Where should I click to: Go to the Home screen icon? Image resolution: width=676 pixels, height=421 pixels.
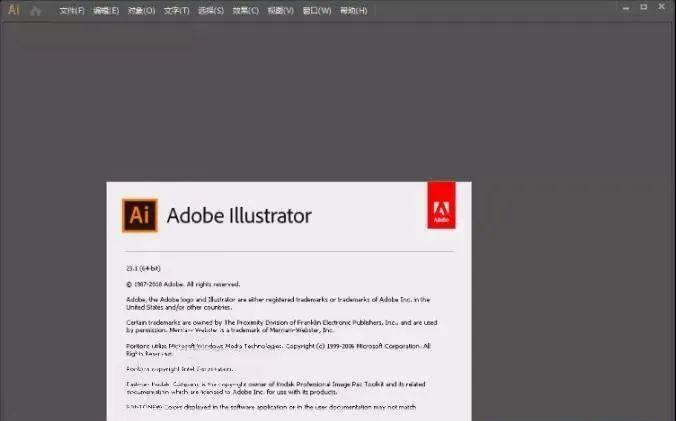click(35, 10)
